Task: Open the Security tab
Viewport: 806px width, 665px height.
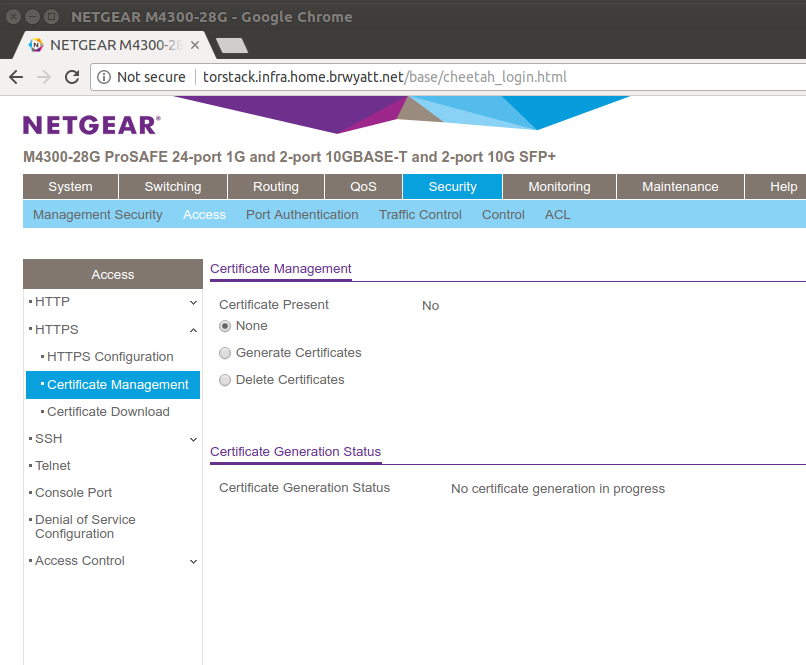Action: [452, 187]
